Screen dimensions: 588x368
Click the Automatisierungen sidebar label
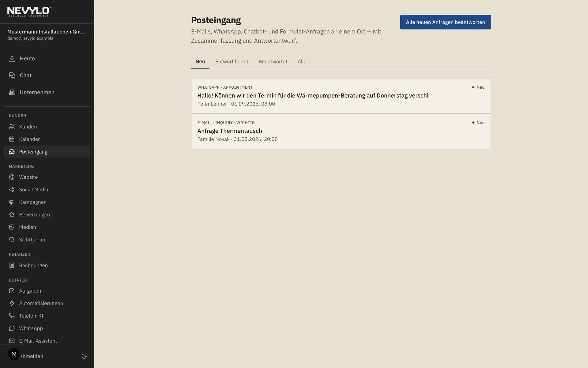pos(41,303)
